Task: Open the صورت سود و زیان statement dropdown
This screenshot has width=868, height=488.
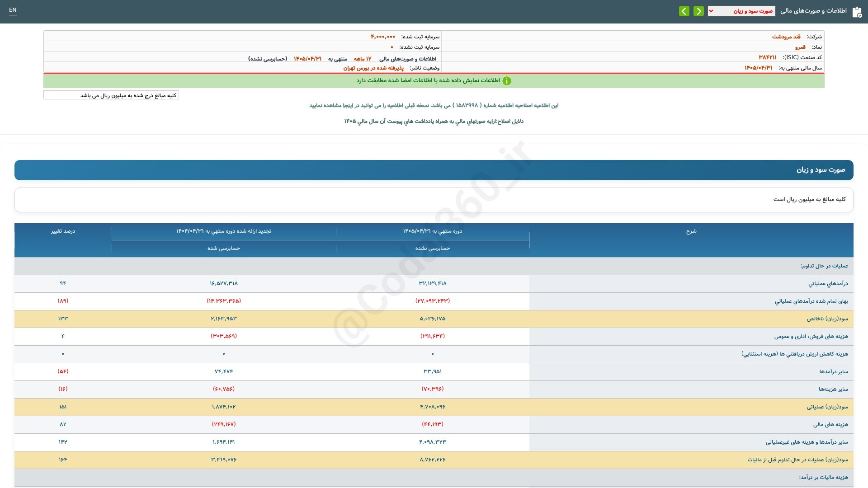Action: [x=741, y=11]
